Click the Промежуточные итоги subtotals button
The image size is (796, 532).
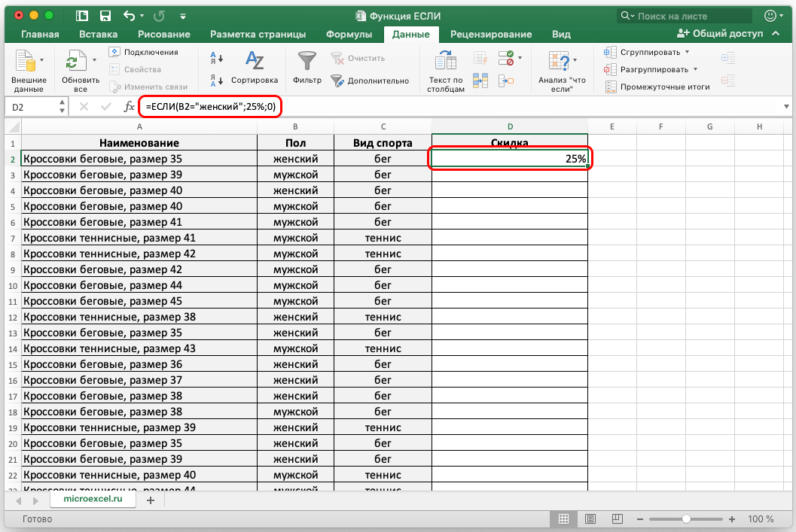[657, 87]
